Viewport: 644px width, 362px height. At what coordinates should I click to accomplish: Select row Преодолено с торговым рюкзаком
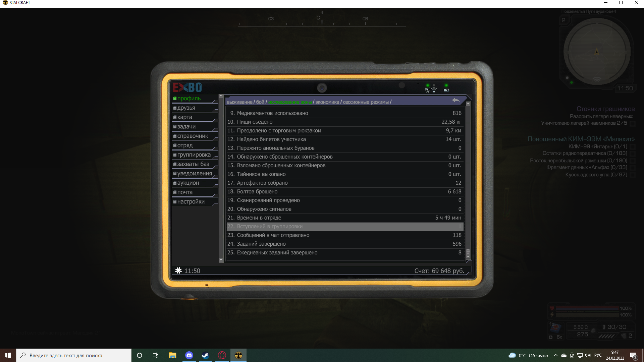coord(345,131)
